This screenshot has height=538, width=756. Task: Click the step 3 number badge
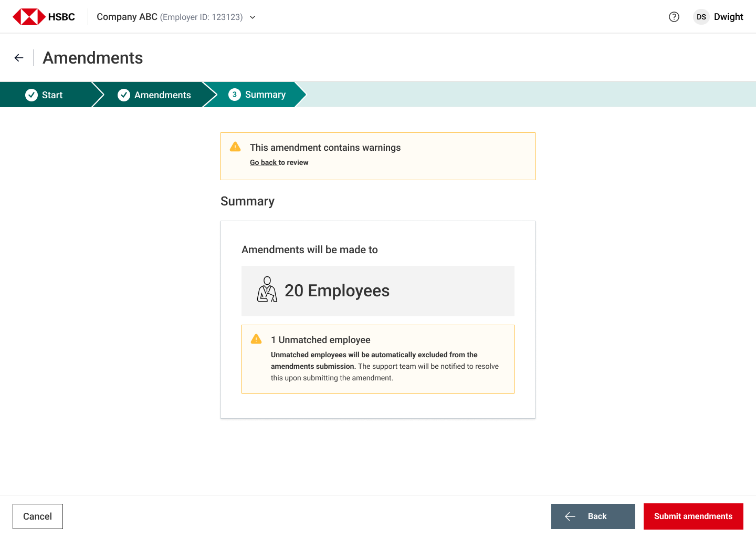tap(235, 95)
